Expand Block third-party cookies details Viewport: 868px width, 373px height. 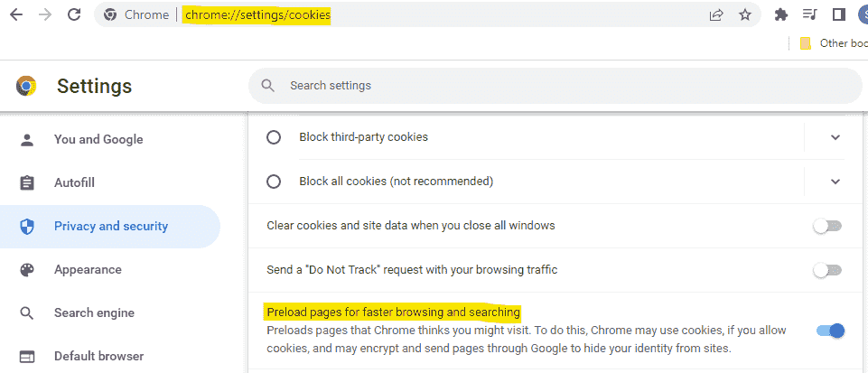coord(835,137)
